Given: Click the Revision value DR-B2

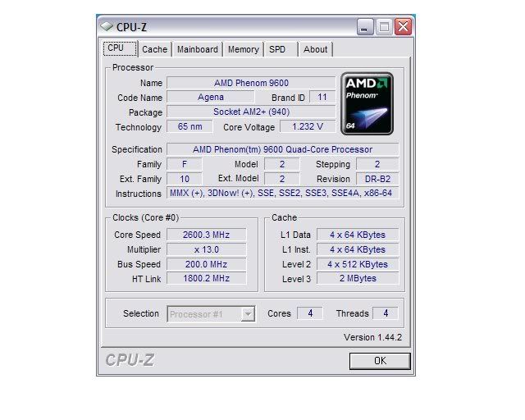Looking at the screenshot, I should (x=377, y=179).
